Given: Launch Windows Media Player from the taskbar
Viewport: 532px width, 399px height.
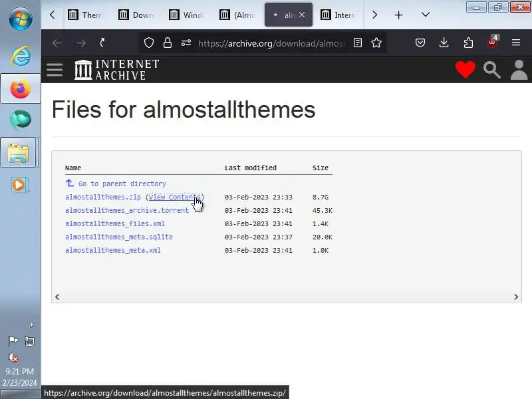Looking at the screenshot, I should point(20,185).
